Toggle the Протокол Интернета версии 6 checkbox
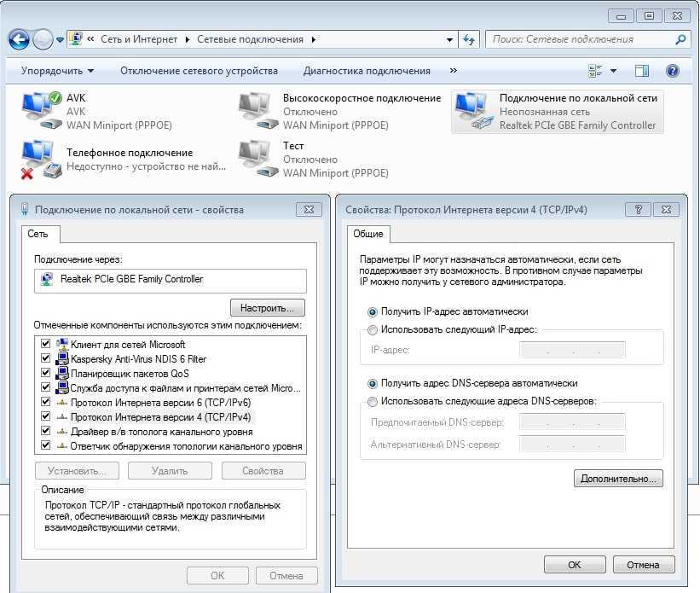The image size is (700, 593). coord(46,403)
